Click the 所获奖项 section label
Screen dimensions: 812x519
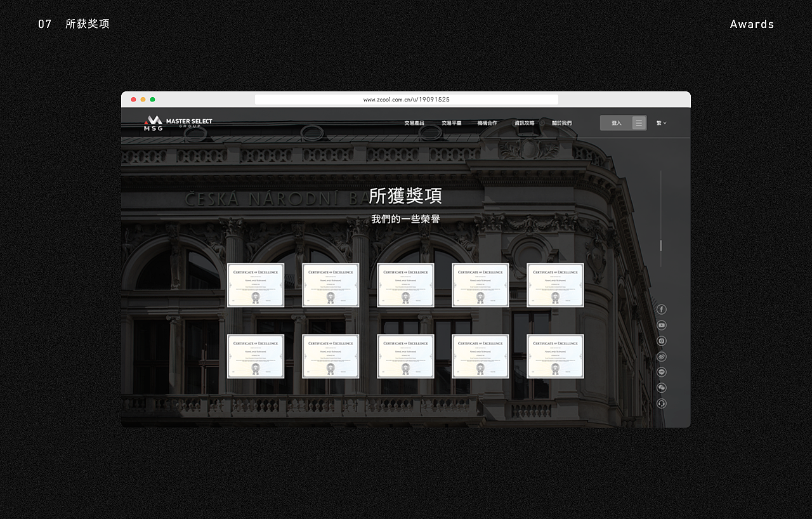pyautogui.click(x=88, y=24)
